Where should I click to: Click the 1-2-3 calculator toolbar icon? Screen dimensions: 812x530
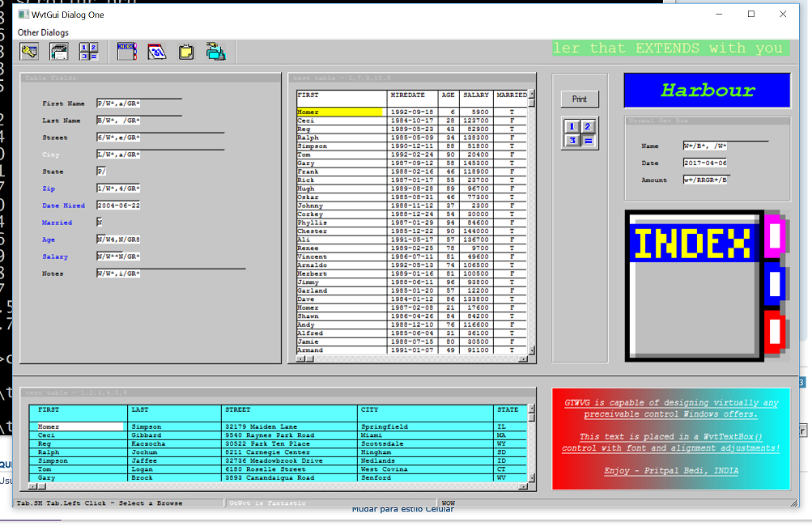click(88, 52)
